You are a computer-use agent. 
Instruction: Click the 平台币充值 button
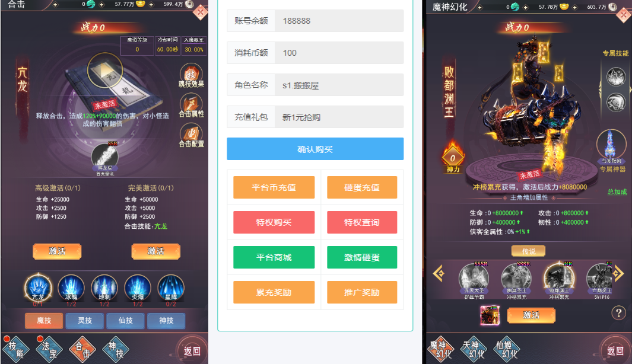tap(274, 187)
